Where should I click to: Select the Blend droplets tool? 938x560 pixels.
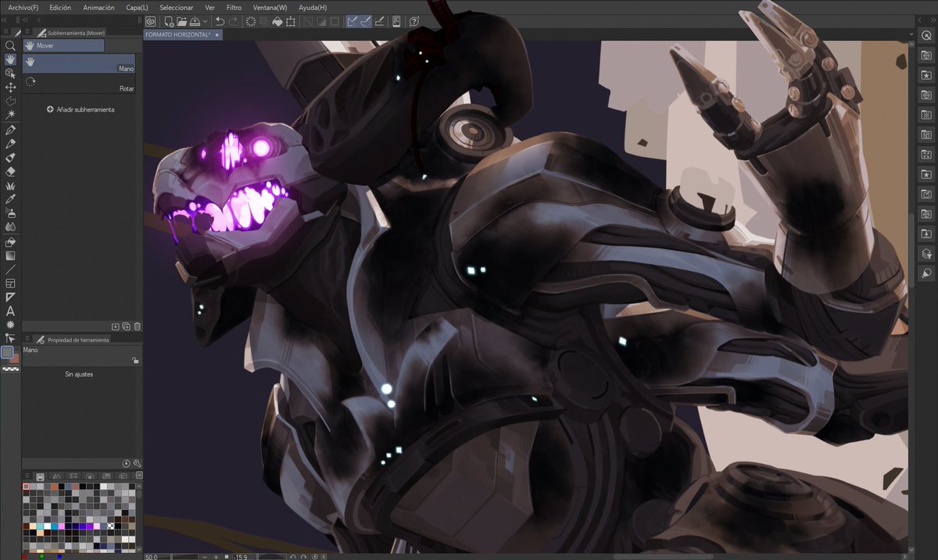[11, 226]
